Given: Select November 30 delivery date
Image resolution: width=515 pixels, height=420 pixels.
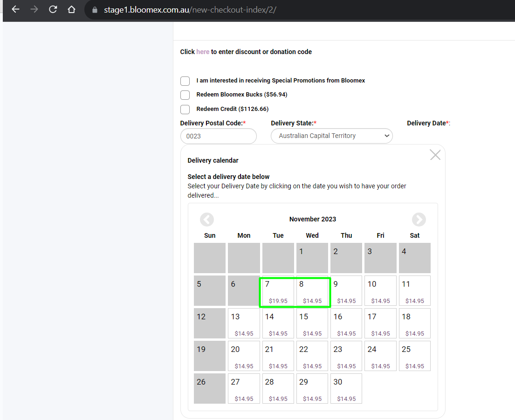Looking at the screenshot, I should coord(346,388).
